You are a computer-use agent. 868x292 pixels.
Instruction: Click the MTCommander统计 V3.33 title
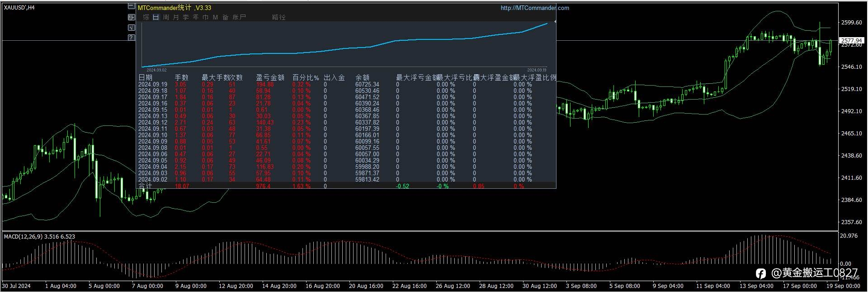point(175,8)
